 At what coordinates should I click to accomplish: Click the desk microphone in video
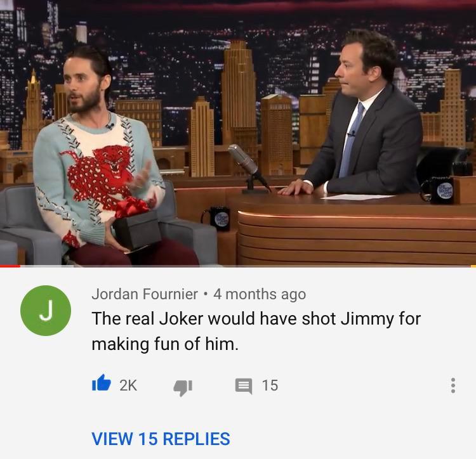pos(248,168)
